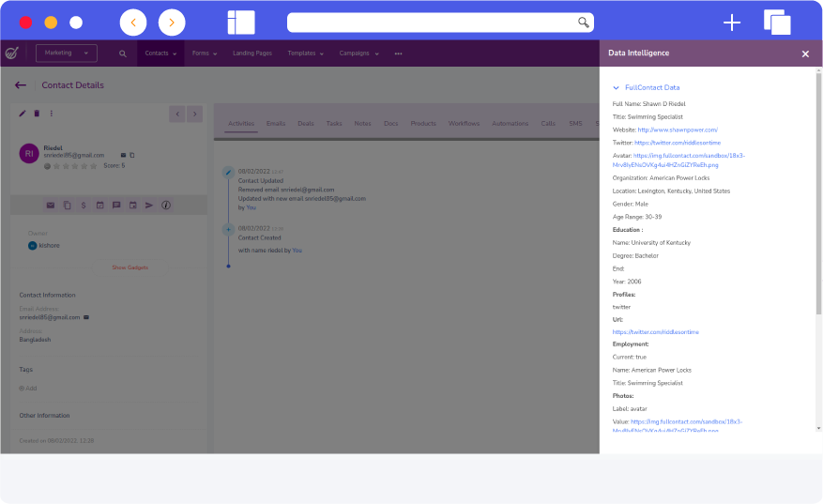The height and width of the screenshot is (504, 823).
Task: Expand the Forms navigation menu
Action: pos(205,53)
